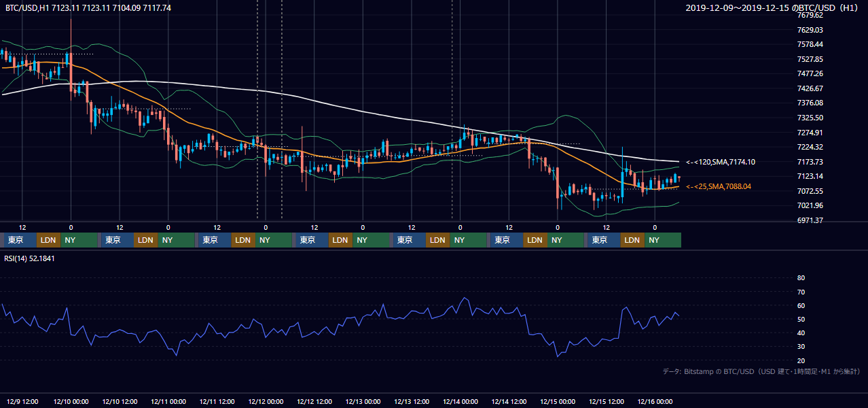This screenshot has width=868, height=408.
Task: Click the 120 SMA 7174.10 annotation
Action: click(x=721, y=163)
